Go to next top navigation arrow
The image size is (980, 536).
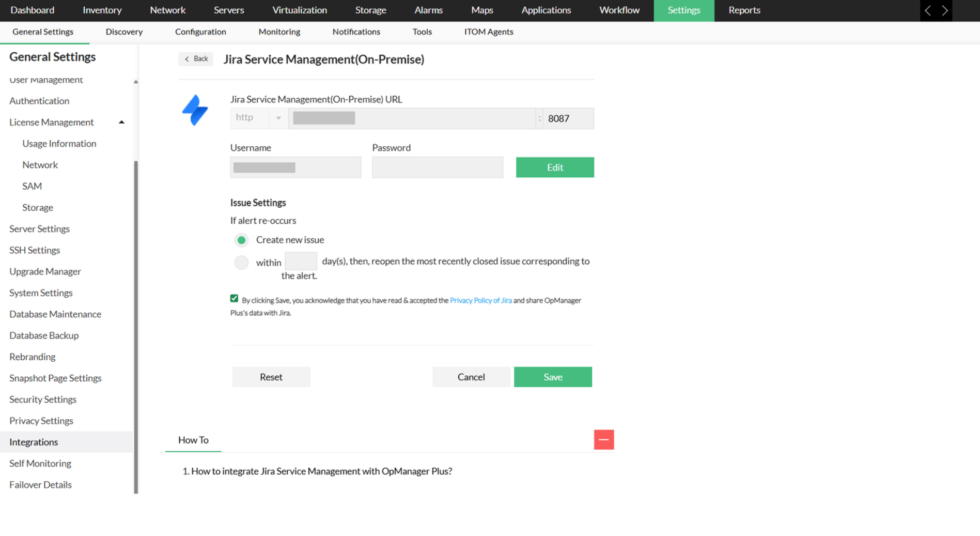pyautogui.click(x=944, y=10)
